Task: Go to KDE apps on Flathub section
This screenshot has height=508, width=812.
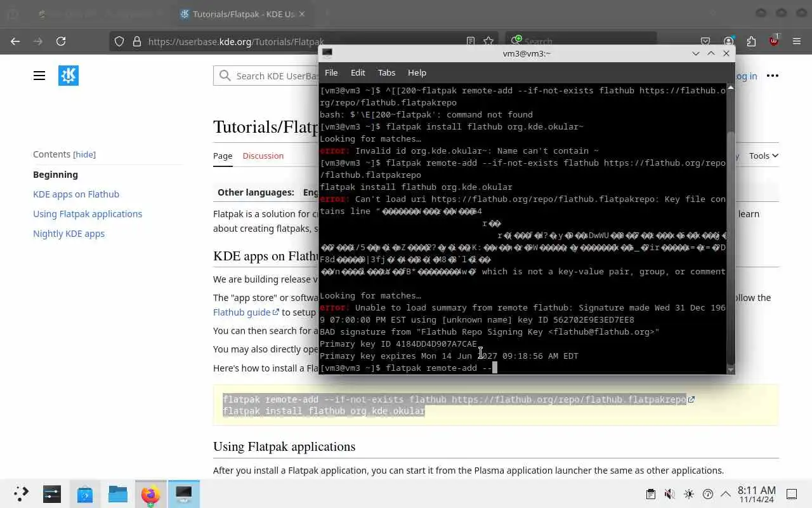Action: (x=76, y=194)
